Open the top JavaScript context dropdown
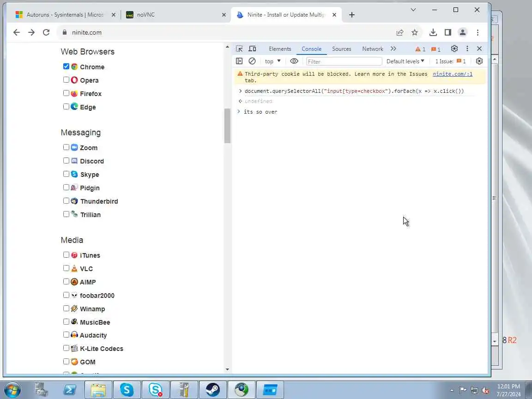This screenshot has width=532, height=399. pyautogui.click(x=272, y=61)
